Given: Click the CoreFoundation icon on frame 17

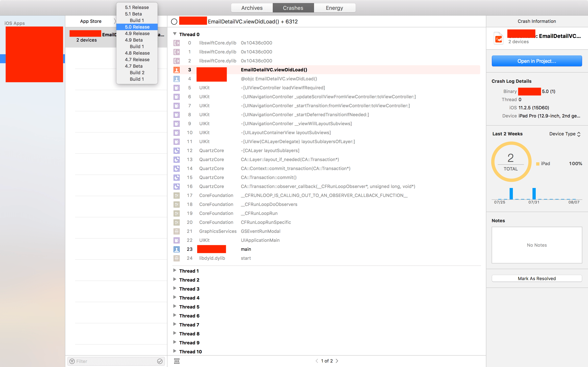Looking at the screenshot, I should point(177,195).
